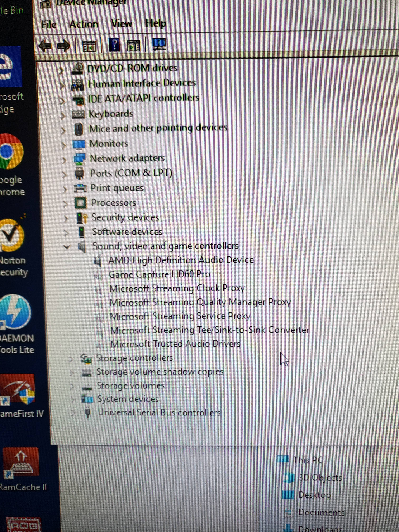Select the Software devices label
Image resolution: width=399 pixels, height=532 pixels.
pyautogui.click(x=127, y=232)
